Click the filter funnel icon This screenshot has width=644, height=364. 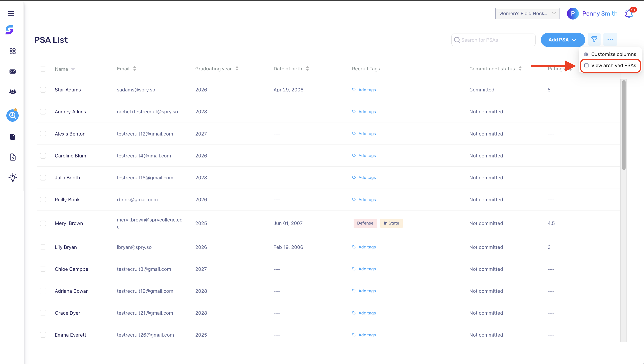pyautogui.click(x=594, y=39)
